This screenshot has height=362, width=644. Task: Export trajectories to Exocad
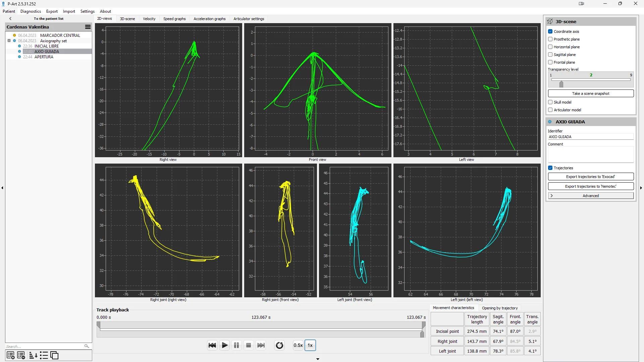pyautogui.click(x=591, y=177)
